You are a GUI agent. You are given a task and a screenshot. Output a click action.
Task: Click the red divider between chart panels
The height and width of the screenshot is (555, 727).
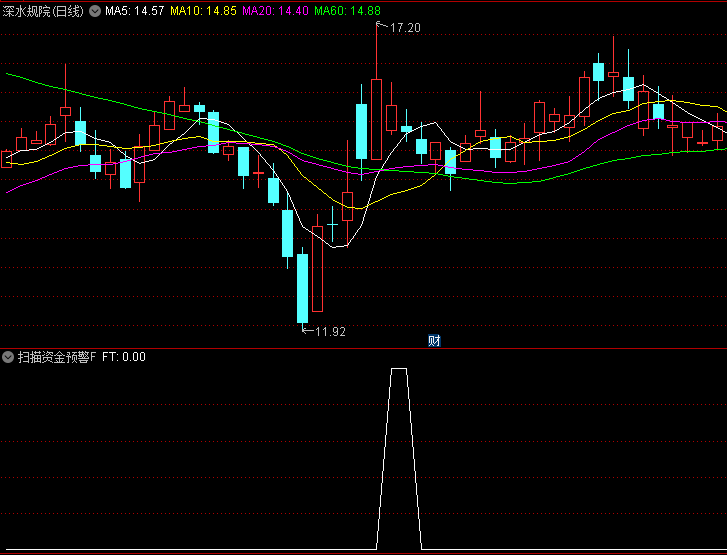pyautogui.click(x=363, y=348)
